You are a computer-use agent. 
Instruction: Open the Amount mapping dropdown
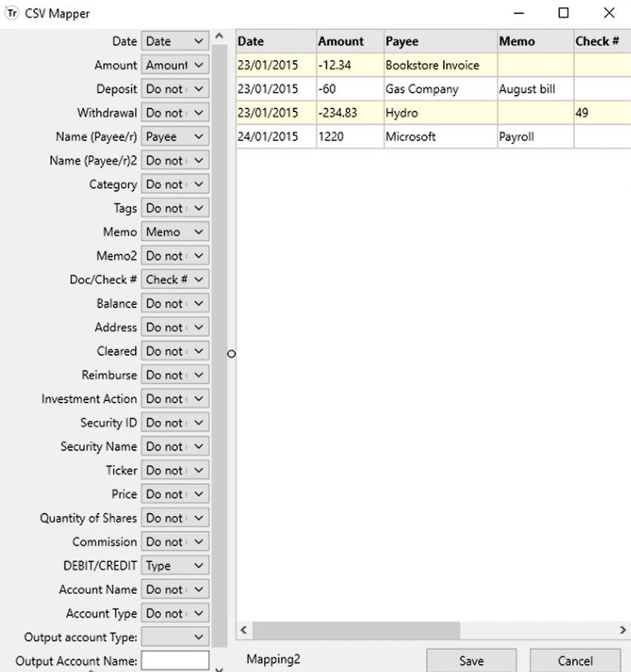click(174, 65)
